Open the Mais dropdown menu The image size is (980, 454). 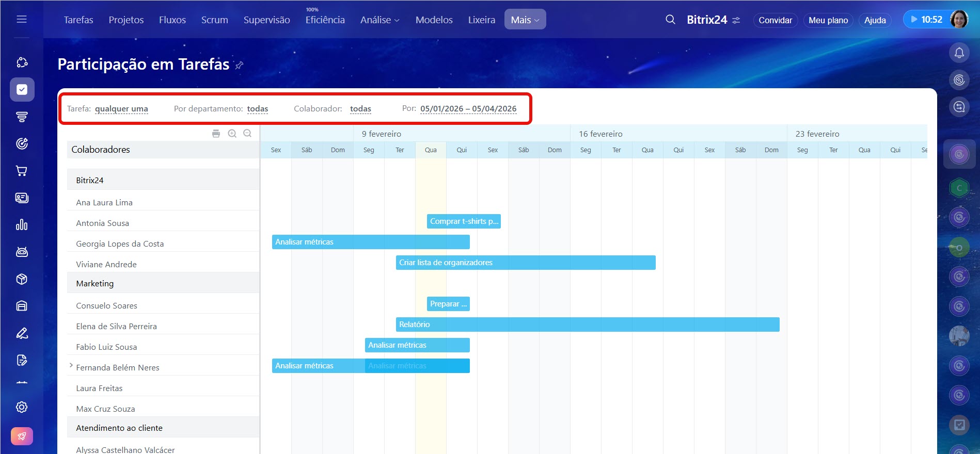pos(525,20)
